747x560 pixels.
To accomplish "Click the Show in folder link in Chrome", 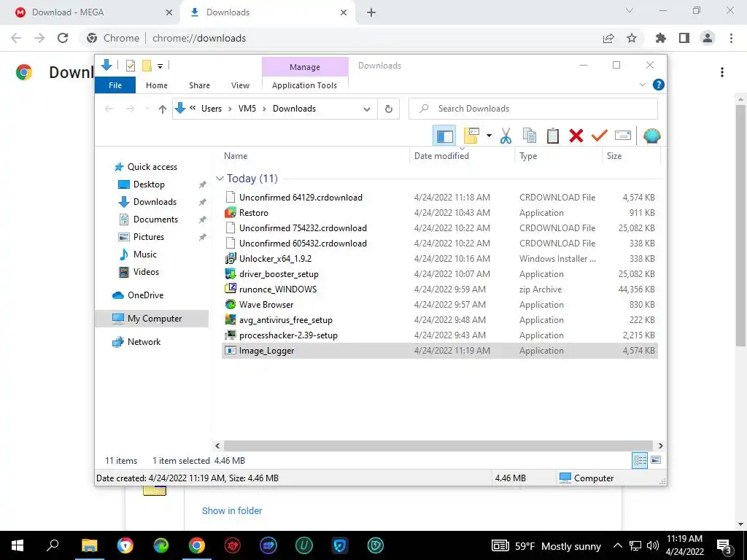I will (232, 511).
